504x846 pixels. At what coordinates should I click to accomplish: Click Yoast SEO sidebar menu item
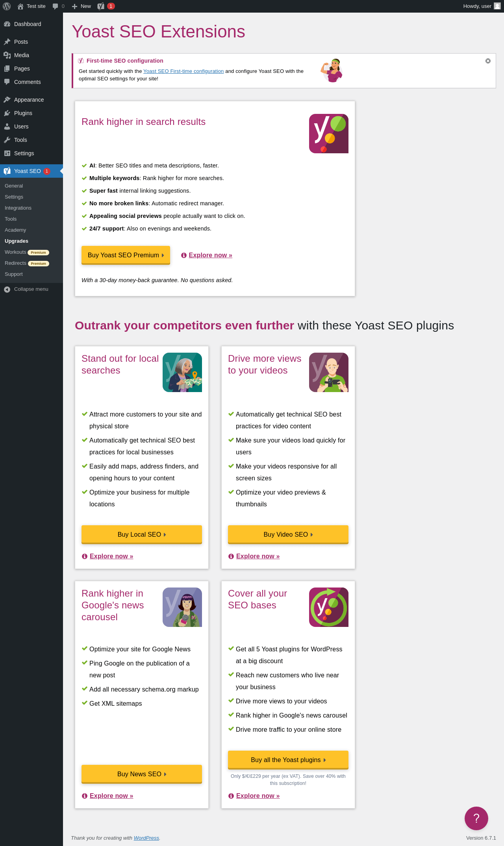tap(31, 171)
